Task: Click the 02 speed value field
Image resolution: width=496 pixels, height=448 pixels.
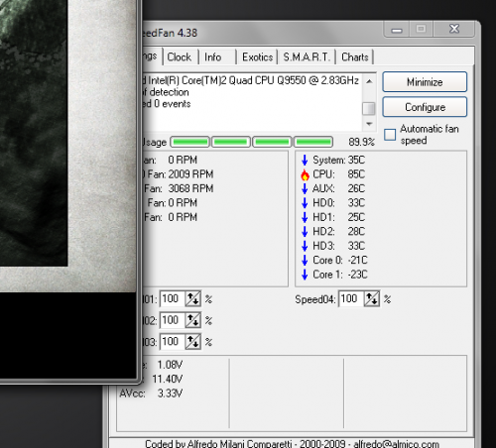Action: 173,320
